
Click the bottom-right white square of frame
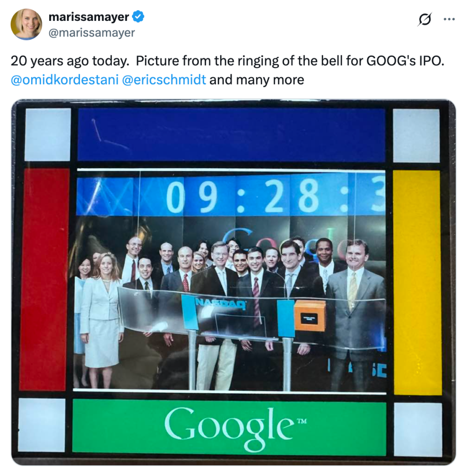[x=418, y=429]
